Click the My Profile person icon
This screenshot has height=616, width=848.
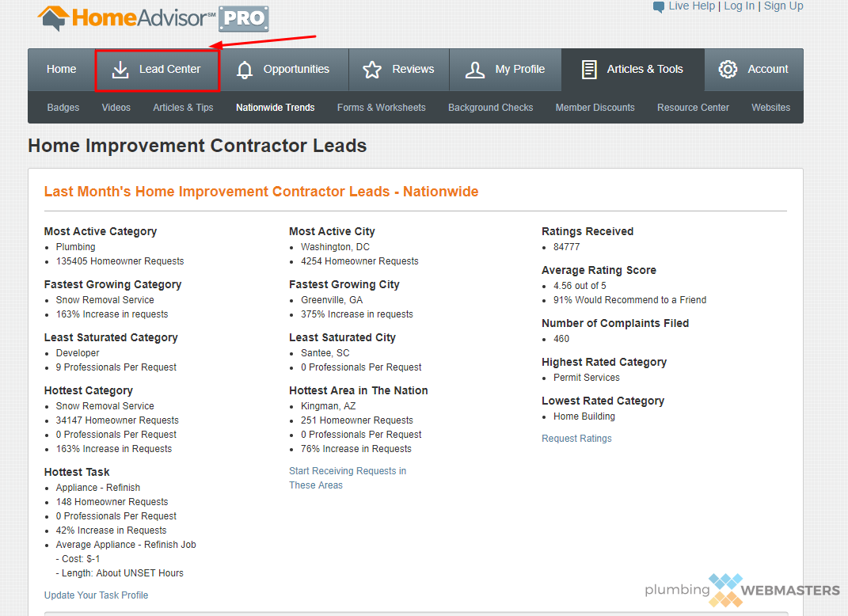coord(475,70)
